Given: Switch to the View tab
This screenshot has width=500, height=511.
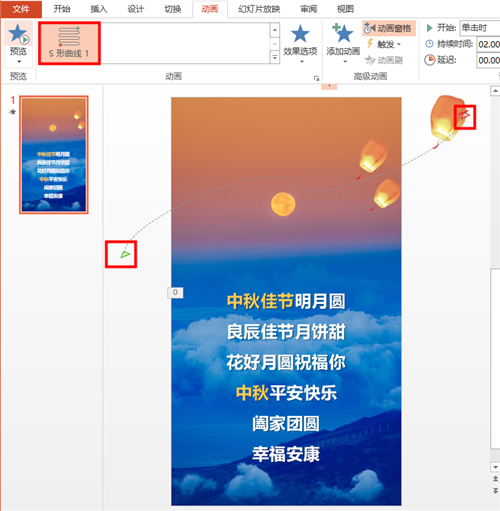Looking at the screenshot, I should (x=345, y=9).
